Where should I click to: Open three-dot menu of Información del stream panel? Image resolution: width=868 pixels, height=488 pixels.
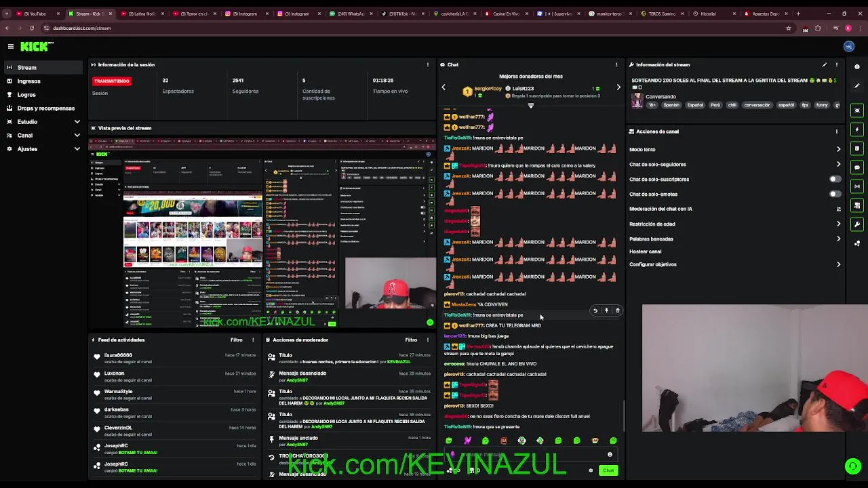[x=837, y=64]
